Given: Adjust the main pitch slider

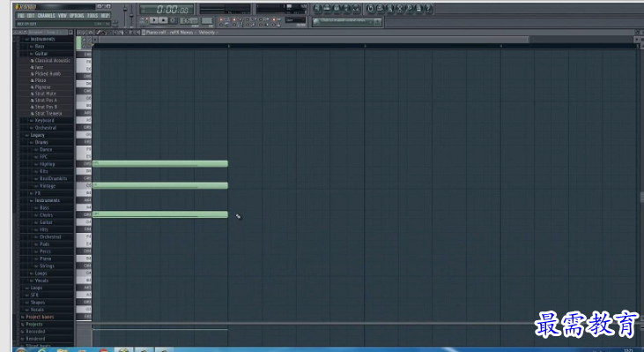Looking at the screenshot, I should (131, 15).
